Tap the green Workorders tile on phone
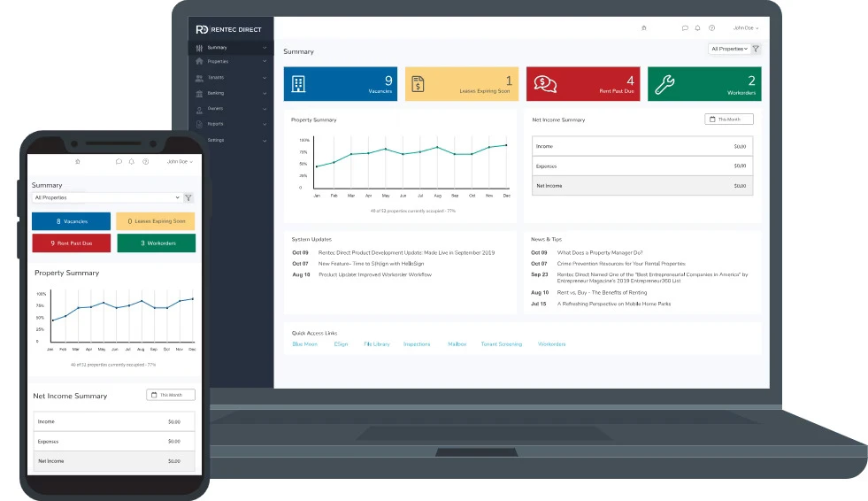 tap(156, 243)
